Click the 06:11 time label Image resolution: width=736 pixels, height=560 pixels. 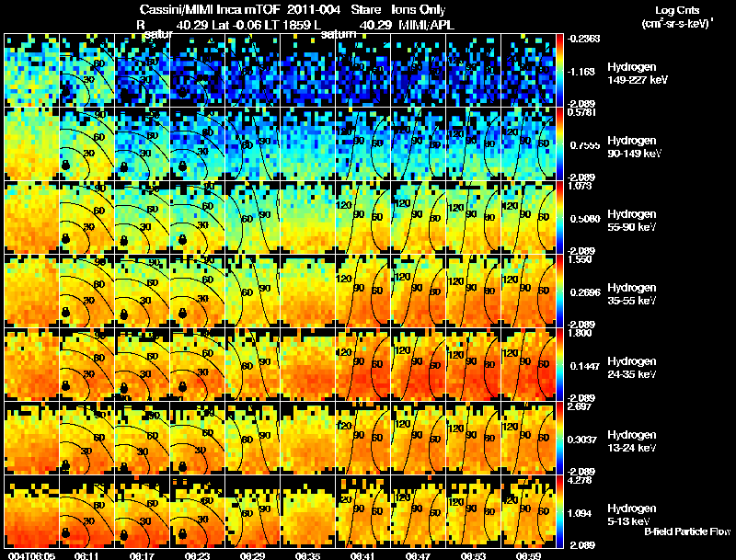point(86,555)
